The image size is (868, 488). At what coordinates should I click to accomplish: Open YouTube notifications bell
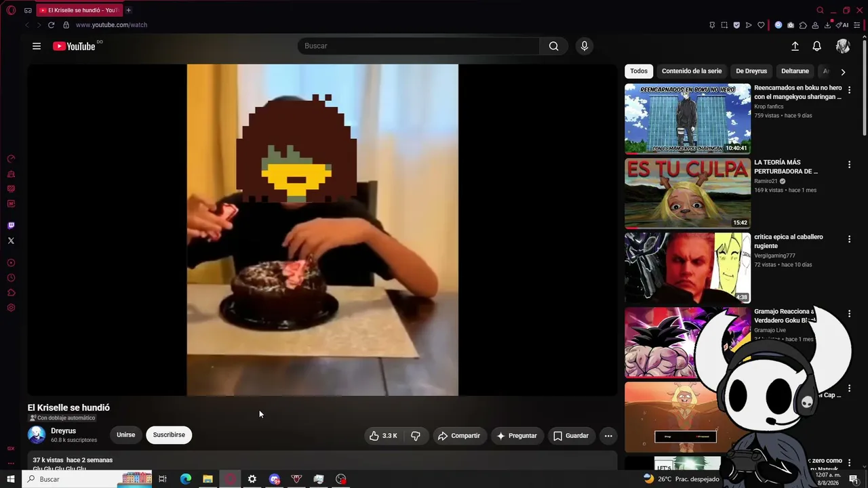(817, 46)
